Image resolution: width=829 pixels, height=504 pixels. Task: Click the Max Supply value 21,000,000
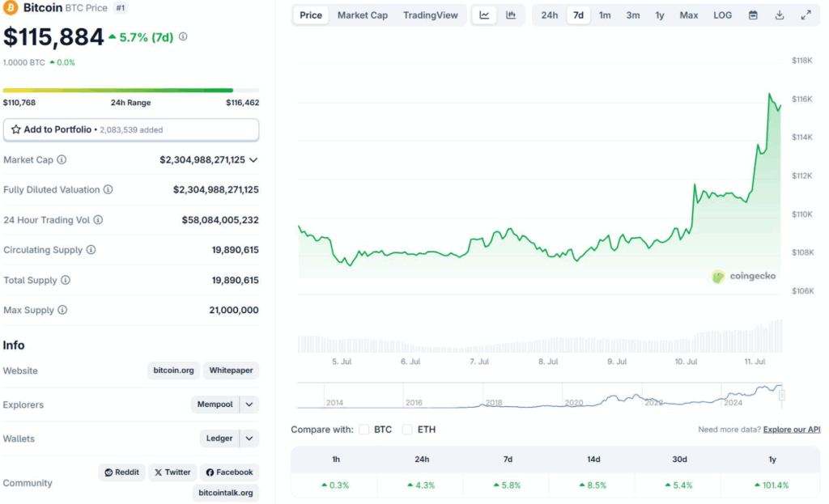coord(234,310)
